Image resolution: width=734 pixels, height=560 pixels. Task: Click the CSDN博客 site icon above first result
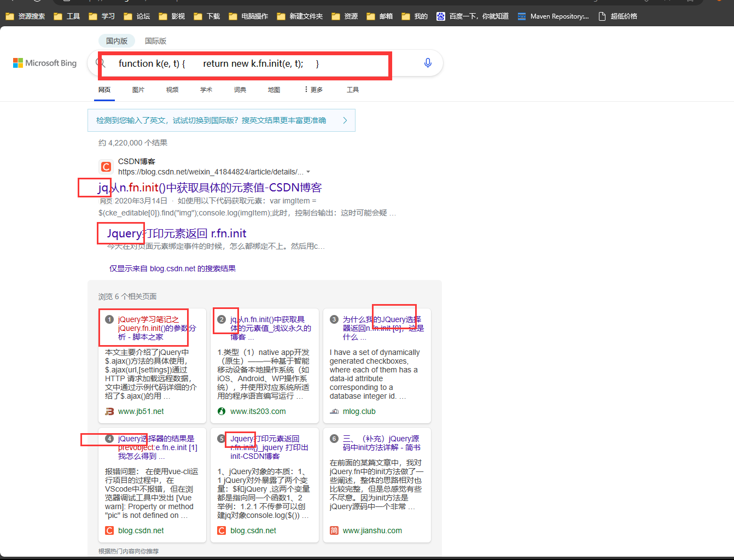point(106,166)
